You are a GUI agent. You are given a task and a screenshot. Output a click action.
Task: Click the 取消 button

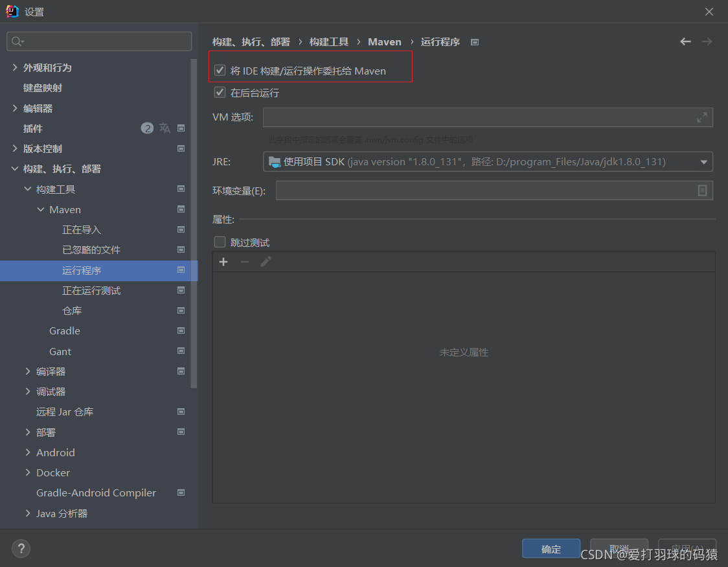(x=619, y=548)
